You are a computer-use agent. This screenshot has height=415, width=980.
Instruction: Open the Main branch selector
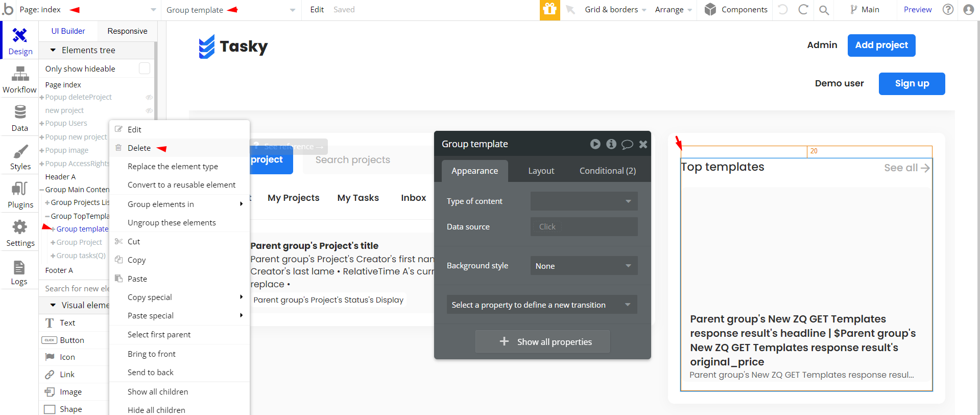point(864,9)
